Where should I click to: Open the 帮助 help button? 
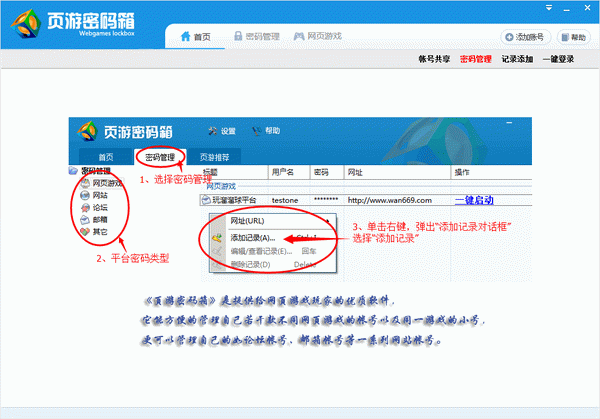574,37
